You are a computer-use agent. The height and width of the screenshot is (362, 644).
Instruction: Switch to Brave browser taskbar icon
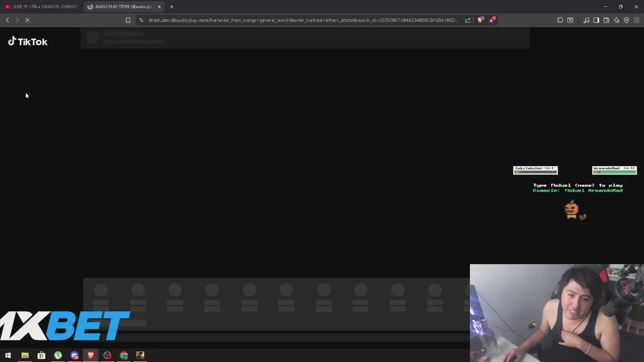point(91,355)
